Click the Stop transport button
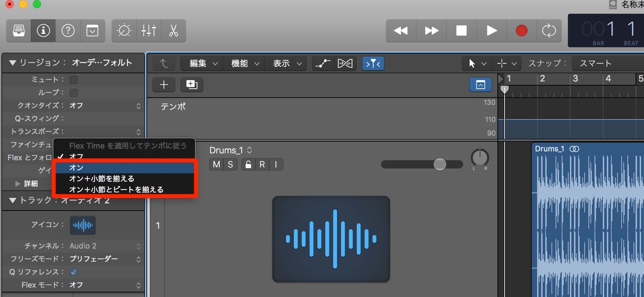 tap(461, 30)
